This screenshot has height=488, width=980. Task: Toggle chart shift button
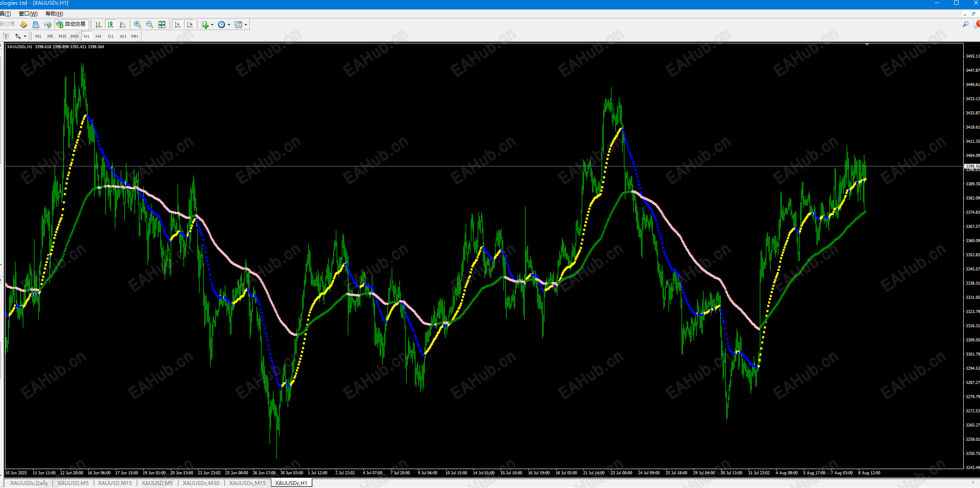click(190, 25)
